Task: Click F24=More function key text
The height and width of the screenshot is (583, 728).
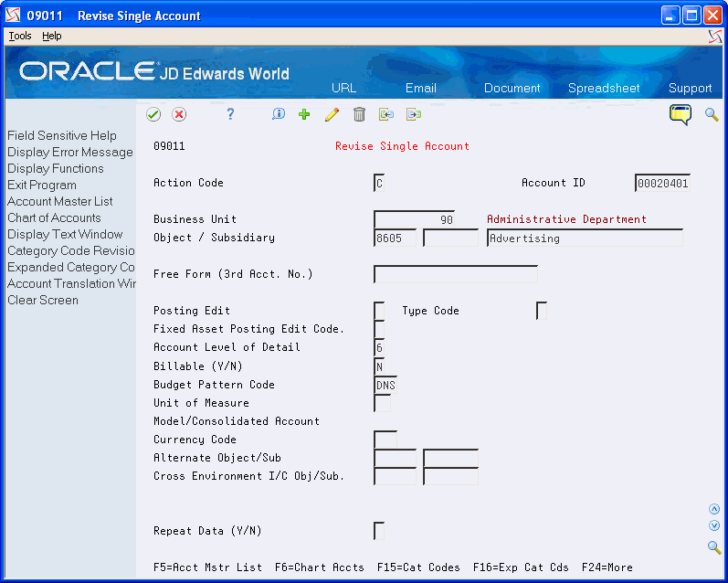Action: click(607, 567)
